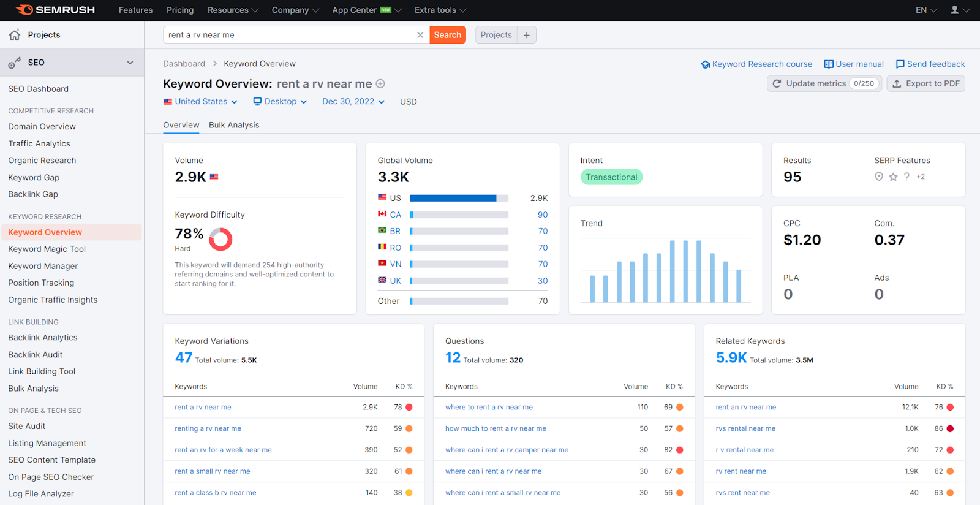Open the Projects home icon in sidebar

click(x=15, y=35)
